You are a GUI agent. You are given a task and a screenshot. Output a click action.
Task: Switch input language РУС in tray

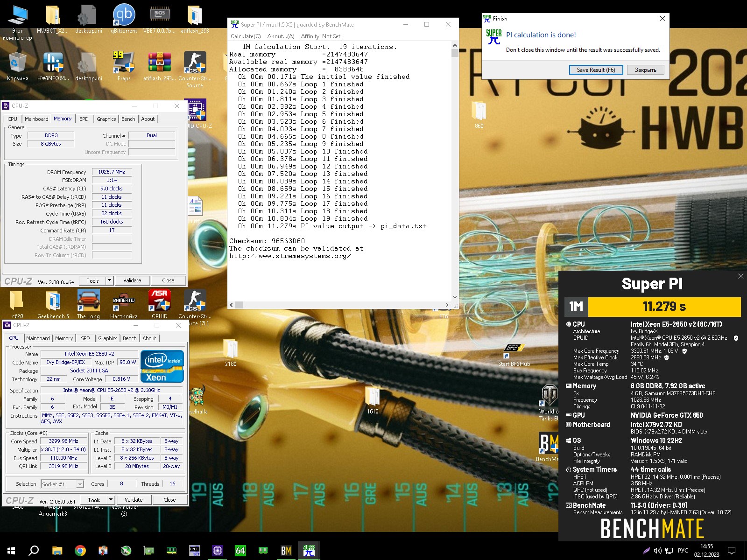coord(683,551)
